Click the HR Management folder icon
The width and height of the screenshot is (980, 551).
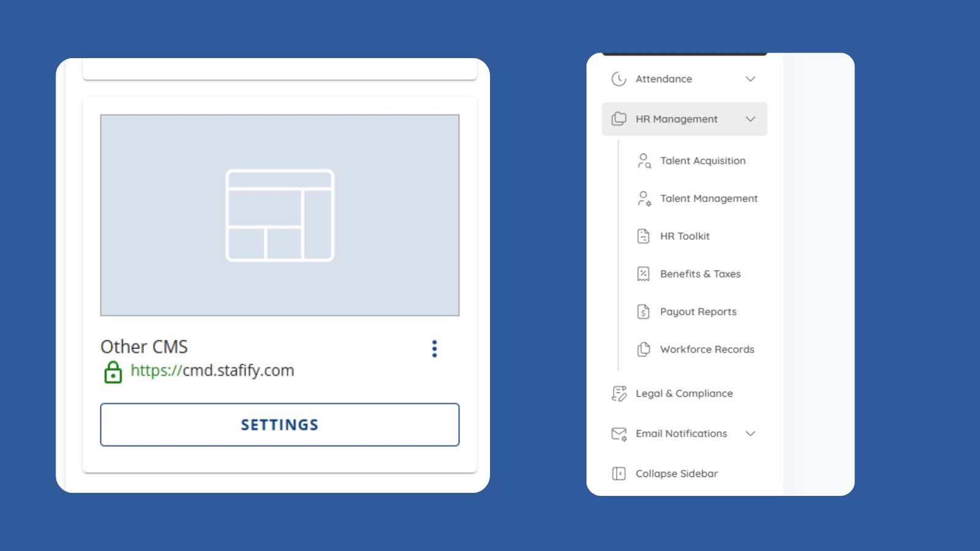click(619, 119)
